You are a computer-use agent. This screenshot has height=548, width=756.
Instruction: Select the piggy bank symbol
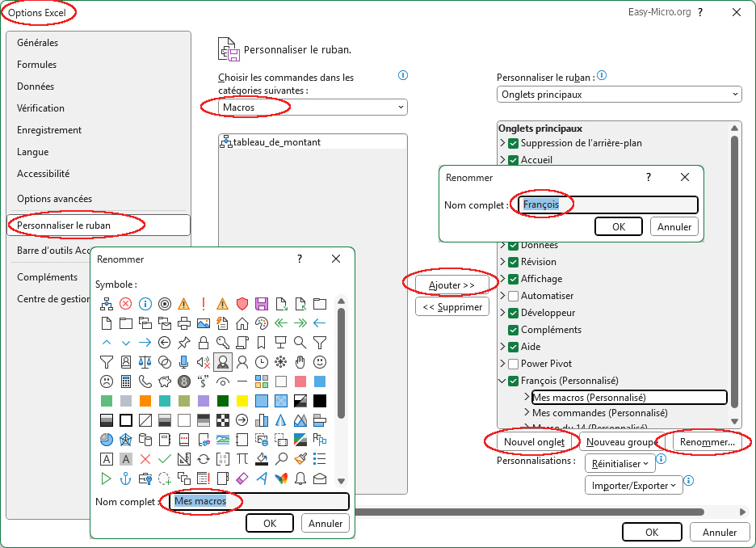(164, 381)
